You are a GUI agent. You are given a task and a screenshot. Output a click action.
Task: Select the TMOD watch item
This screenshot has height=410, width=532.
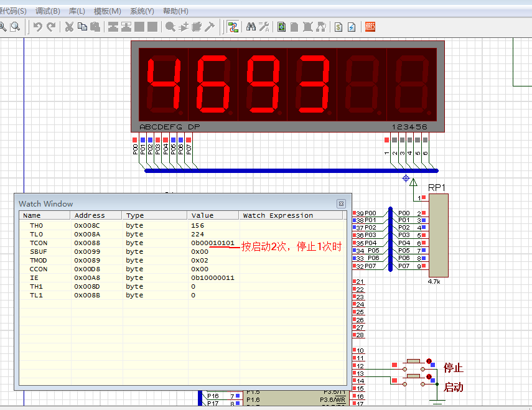(x=183, y=261)
